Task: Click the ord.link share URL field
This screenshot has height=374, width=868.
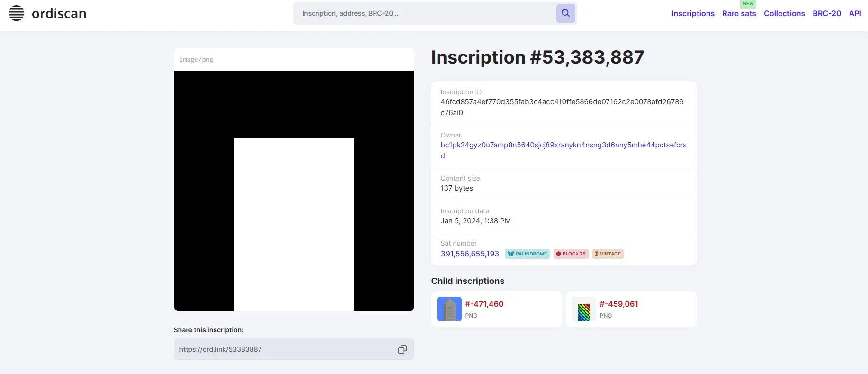Action: click(284, 349)
